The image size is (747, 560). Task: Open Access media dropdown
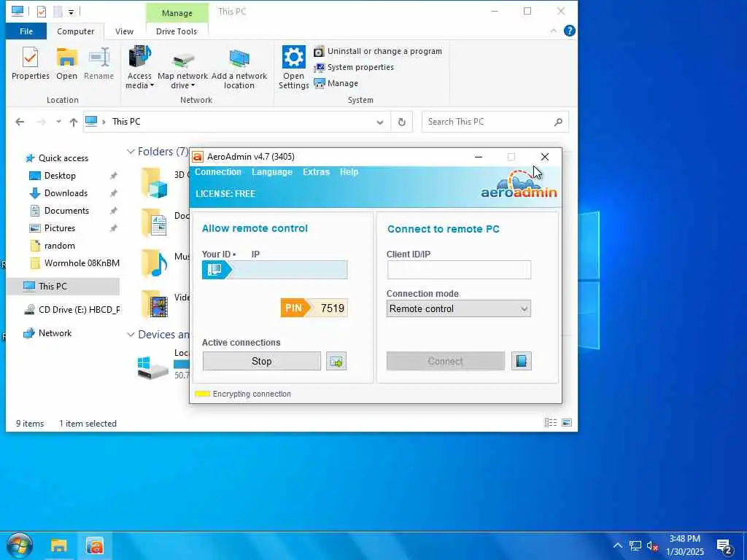[x=139, y=68]
